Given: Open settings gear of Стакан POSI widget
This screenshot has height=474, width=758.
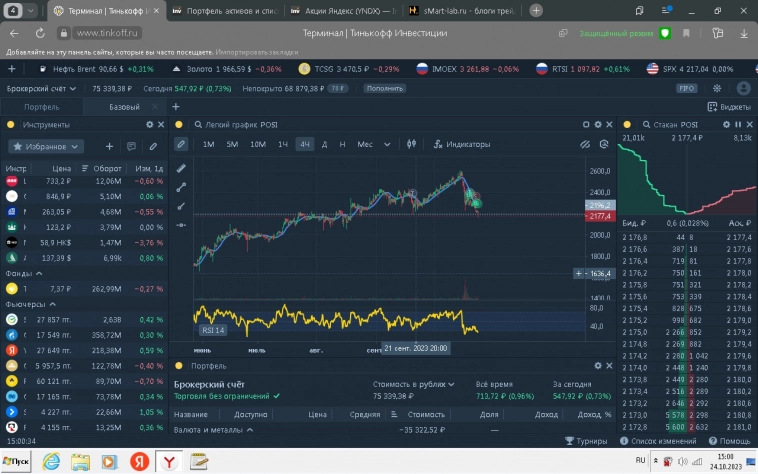Looking at the screenshot, I should (x=727, y=125).
